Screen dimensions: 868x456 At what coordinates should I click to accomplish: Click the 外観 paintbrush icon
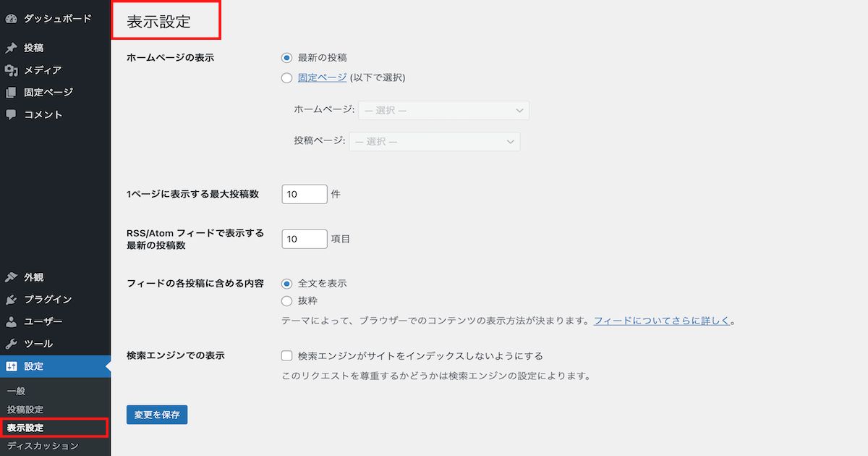[x=11, y=277]
